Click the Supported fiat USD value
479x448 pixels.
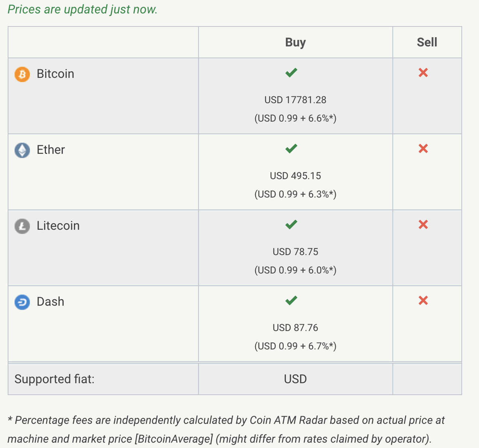coord(296,379)
